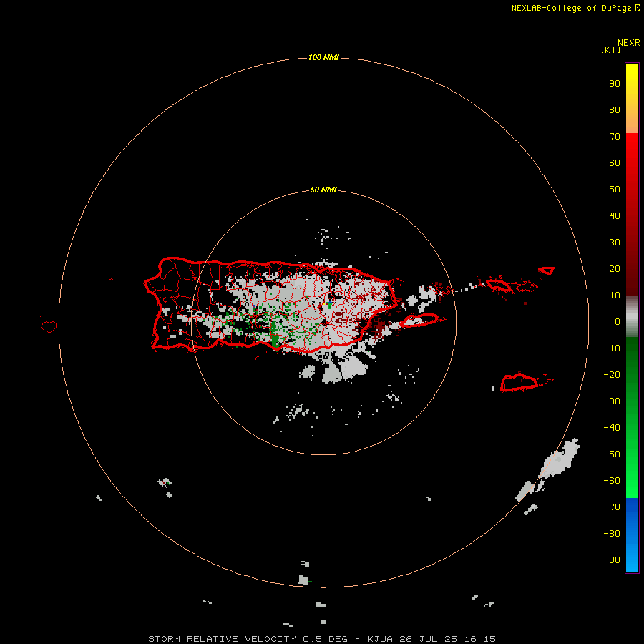Click the -20 value on velocity scale

(x=612, y=375)
